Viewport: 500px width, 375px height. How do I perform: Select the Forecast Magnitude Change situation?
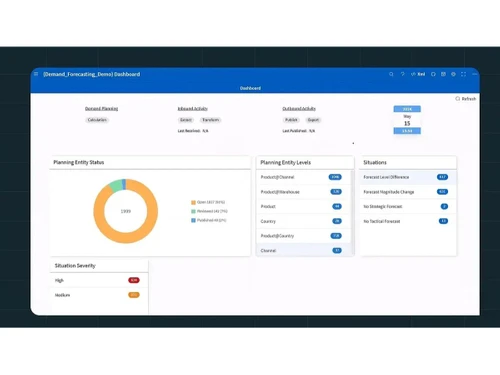[408, 192]
